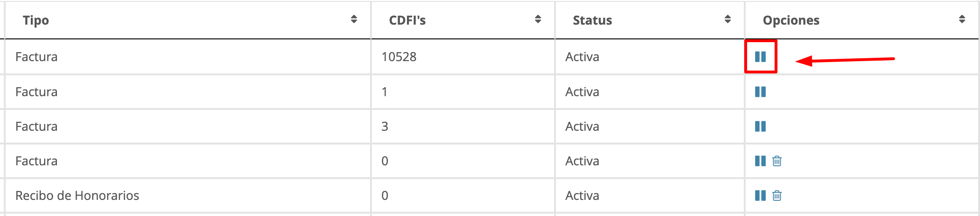980x216 pixels.
Task: Pause the Factura series with 1 CDFI
Action: pyautogui.click(x=760, y=92)
